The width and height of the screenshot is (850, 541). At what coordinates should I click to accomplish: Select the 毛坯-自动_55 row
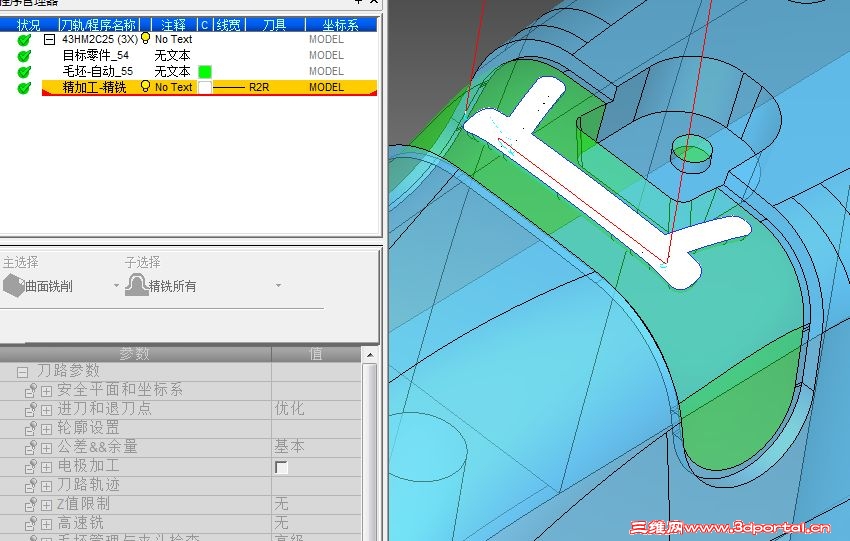pos(209,71)
